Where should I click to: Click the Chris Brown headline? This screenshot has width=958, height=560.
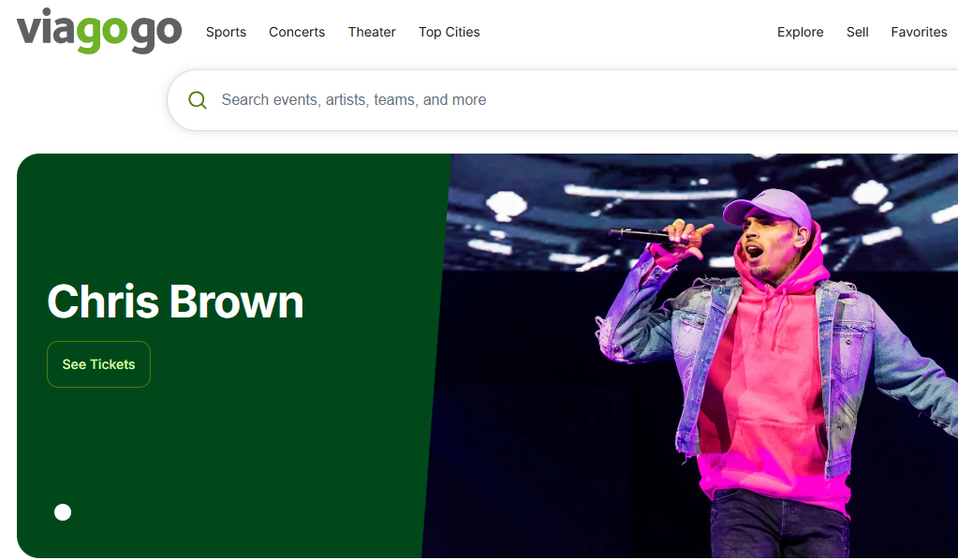pos(175,302)
